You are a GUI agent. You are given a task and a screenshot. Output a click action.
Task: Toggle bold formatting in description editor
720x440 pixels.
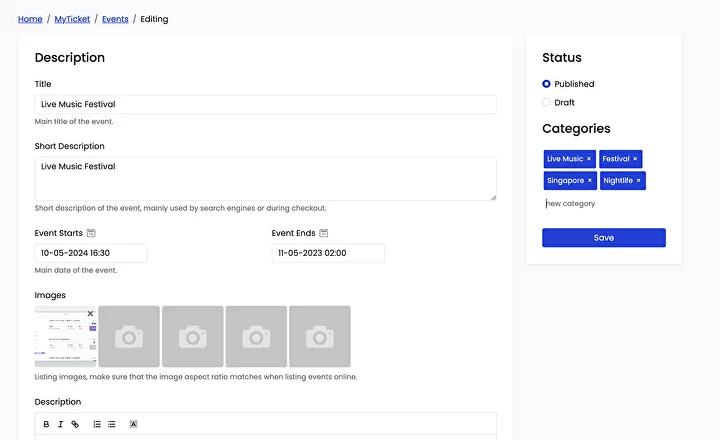46,424
